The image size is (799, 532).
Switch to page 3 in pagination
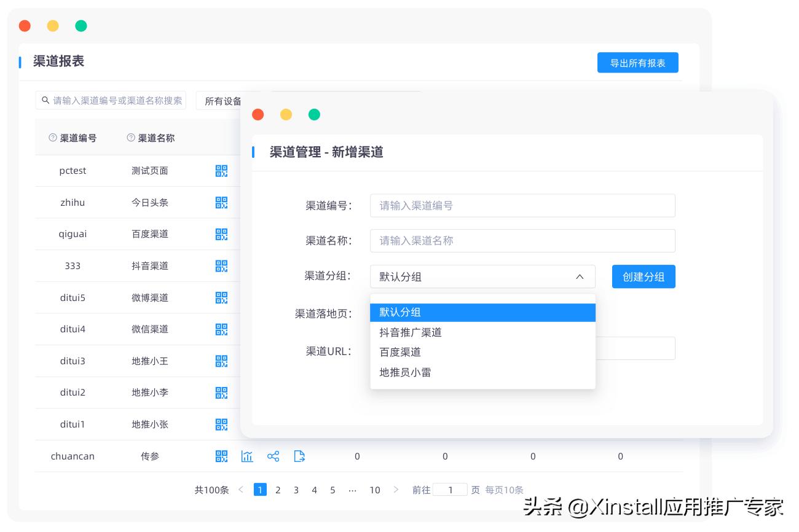(x=296, y=490)
